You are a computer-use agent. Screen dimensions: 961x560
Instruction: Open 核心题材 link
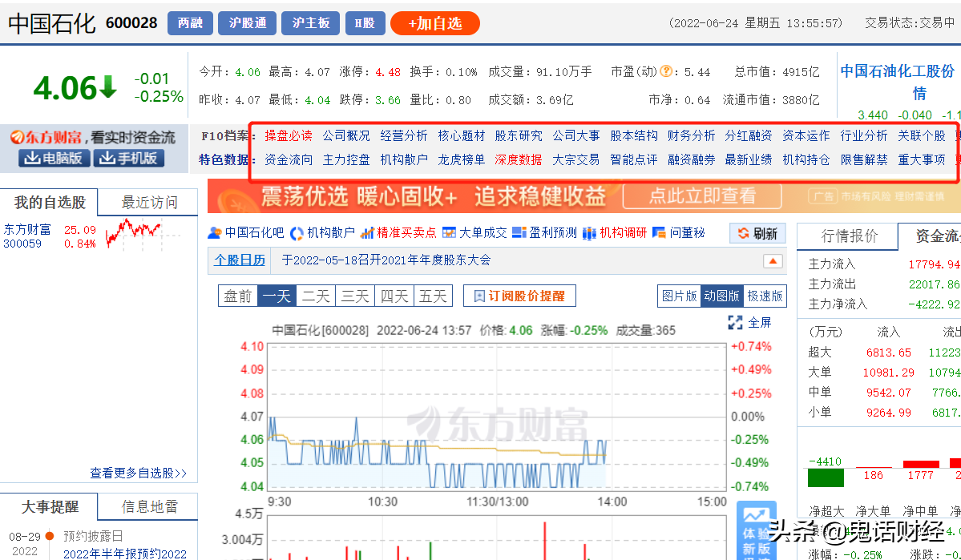coord(462,135)
